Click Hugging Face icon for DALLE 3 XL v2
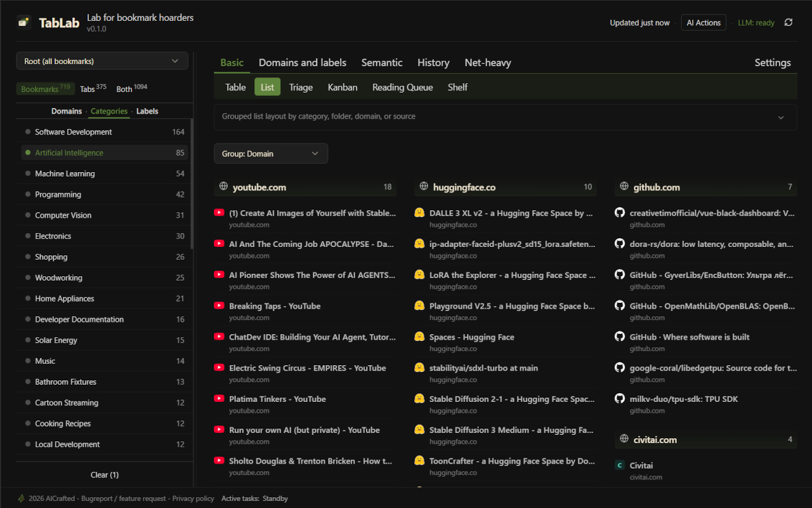This screenshot has width=812, height=508. click(419, 213)
